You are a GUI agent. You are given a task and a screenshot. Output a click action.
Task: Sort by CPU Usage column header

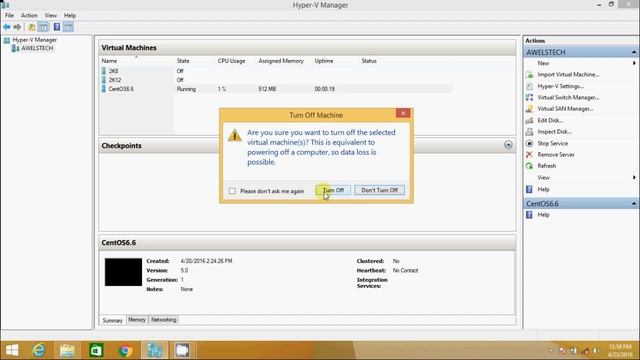(x=231, y=61)
